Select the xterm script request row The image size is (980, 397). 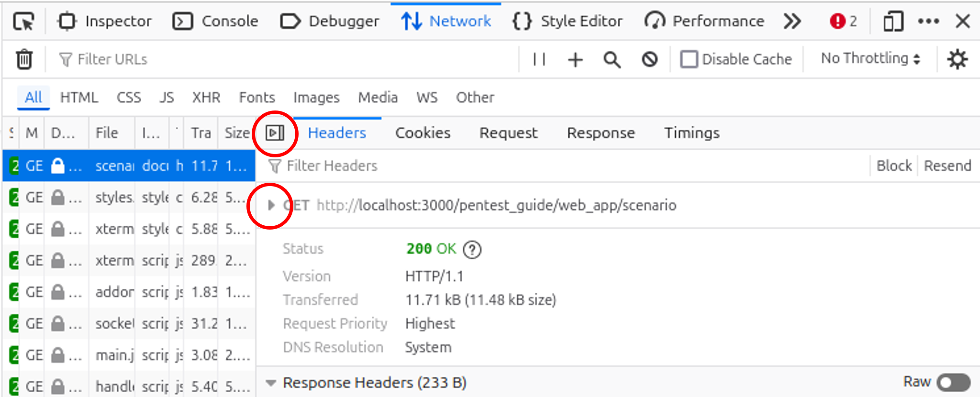[x=129, y=261]
